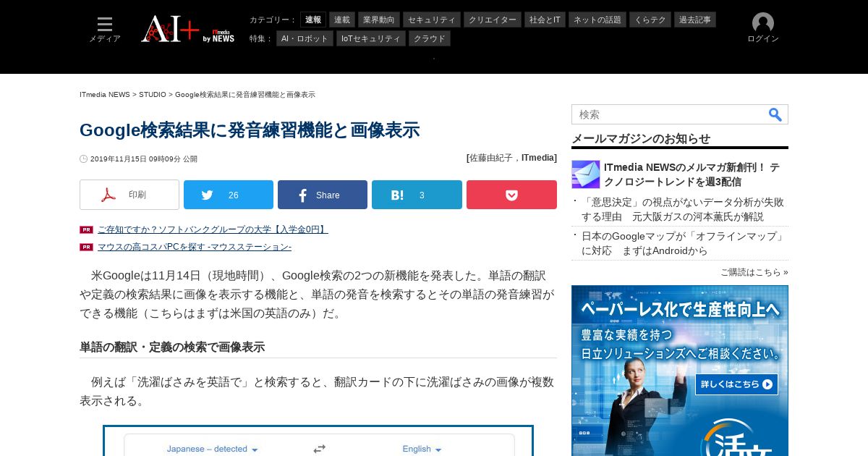Click the ご購読はこちら link

(x=754, y=272)
